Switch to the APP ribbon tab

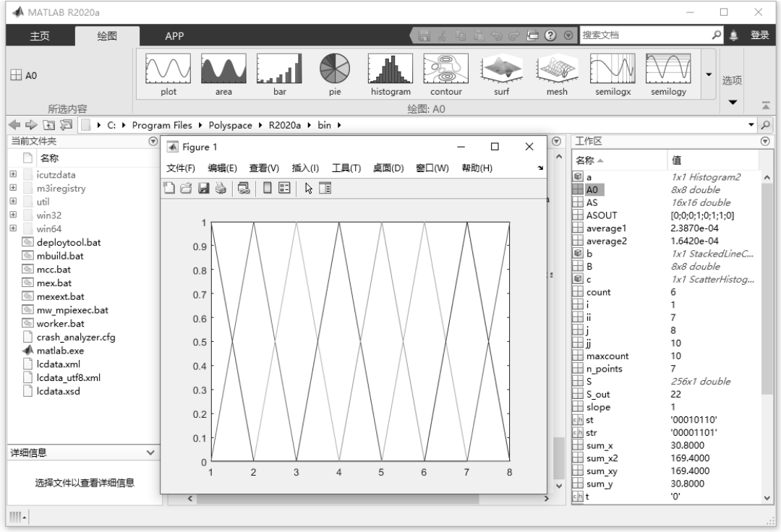coord(174,36)
